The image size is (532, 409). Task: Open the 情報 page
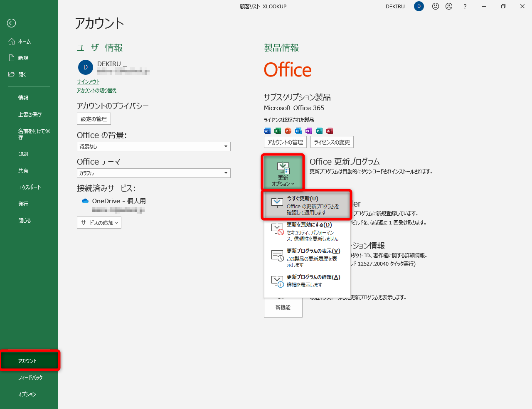click(x=29, y=98)
